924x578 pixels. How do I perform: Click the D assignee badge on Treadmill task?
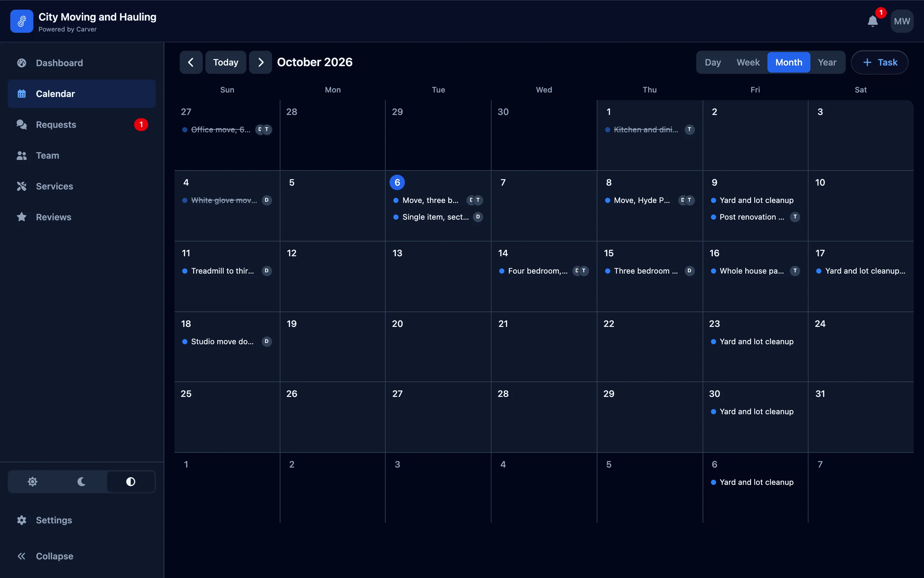pyautogui.click(x=267, y=271)
